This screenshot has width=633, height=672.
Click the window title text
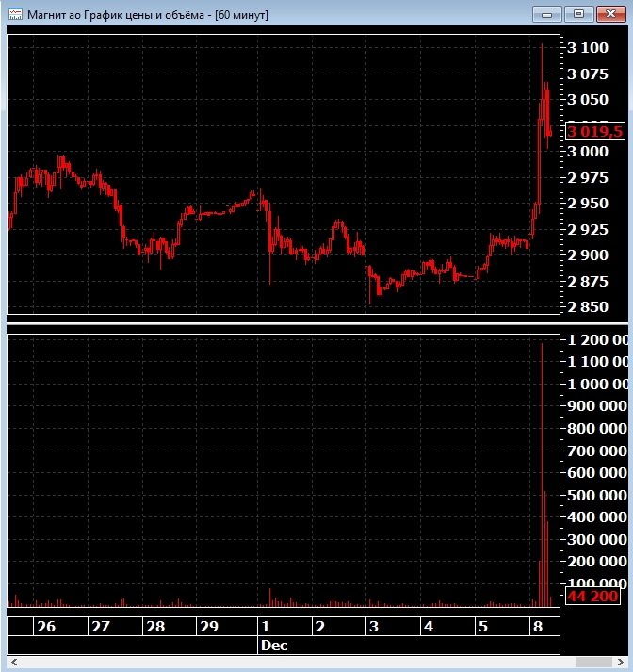pos(148,15)
